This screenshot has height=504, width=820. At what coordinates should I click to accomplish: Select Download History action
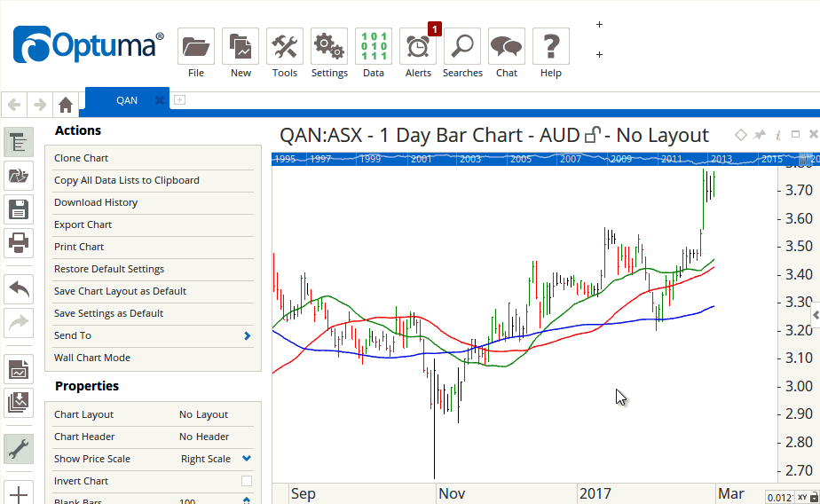tap(153, 202)
